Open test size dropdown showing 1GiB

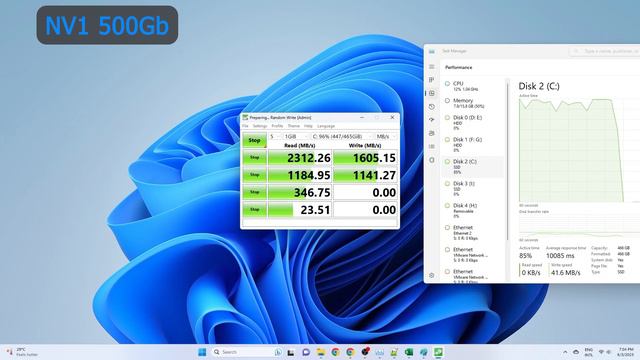click(x=296, y=136)
